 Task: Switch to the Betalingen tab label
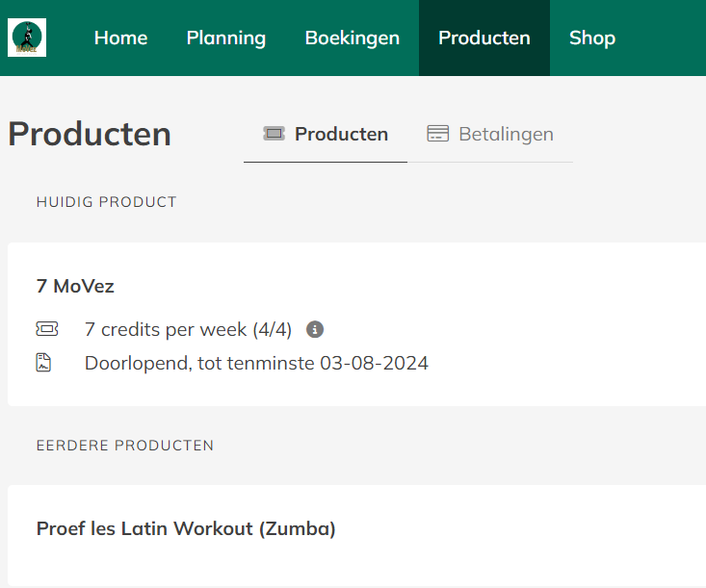coord(506,134)
